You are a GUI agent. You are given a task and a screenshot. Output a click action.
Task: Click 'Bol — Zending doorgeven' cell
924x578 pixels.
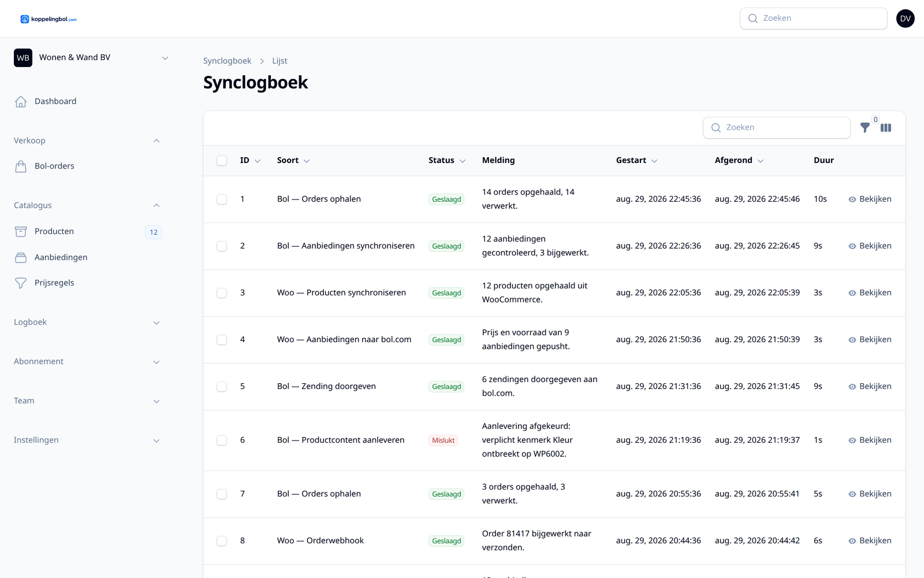(326, 387)
